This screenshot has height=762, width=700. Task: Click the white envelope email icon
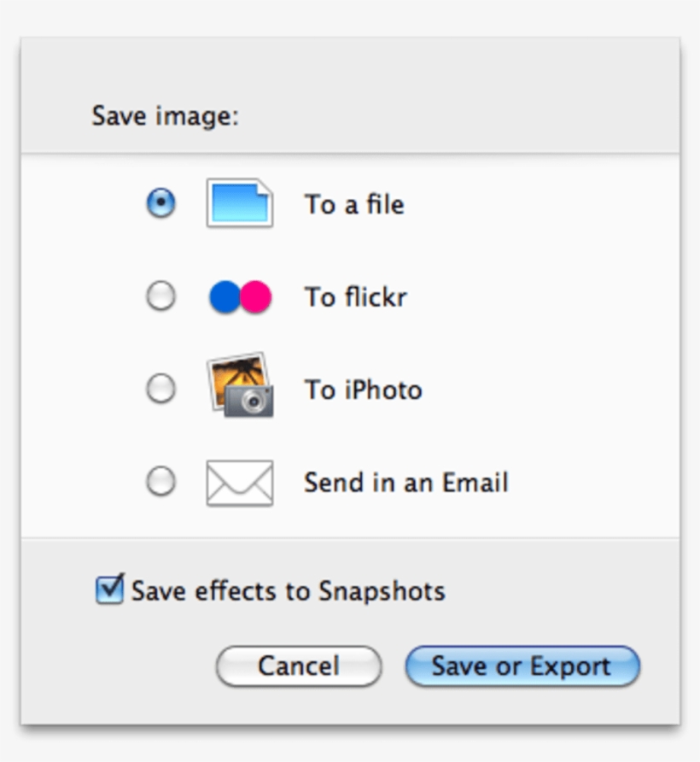coord(240,483)
